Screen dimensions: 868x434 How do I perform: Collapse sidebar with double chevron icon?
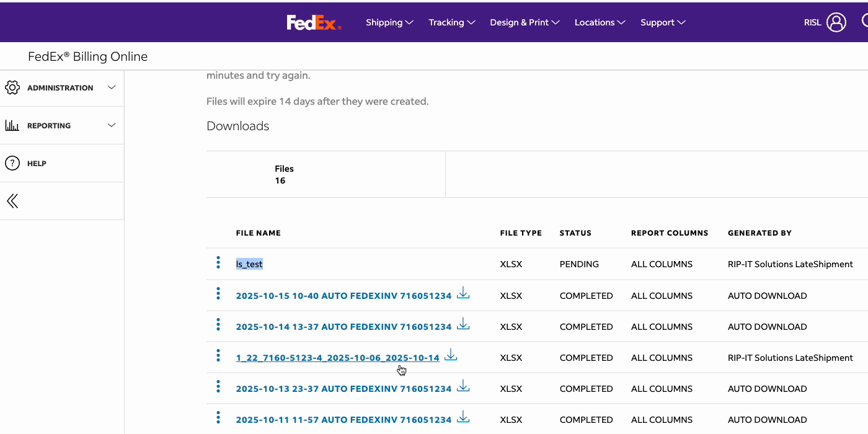[12, 201]
